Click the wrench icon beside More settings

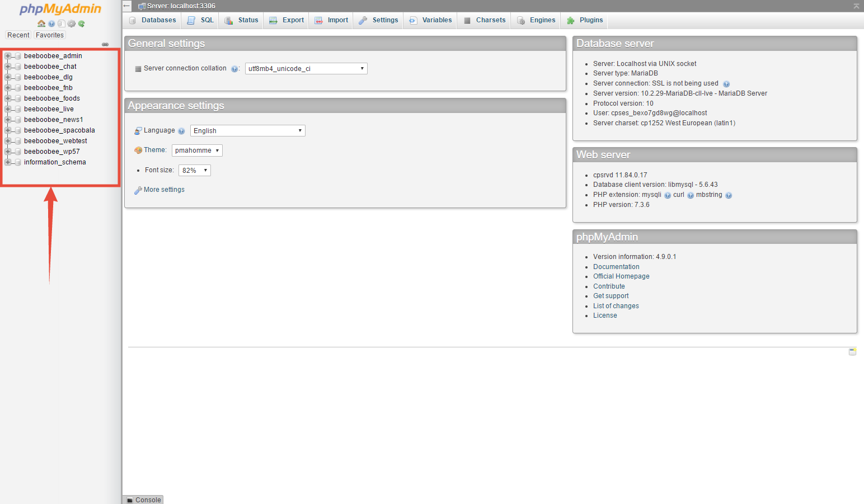click(x=138, y=190)
